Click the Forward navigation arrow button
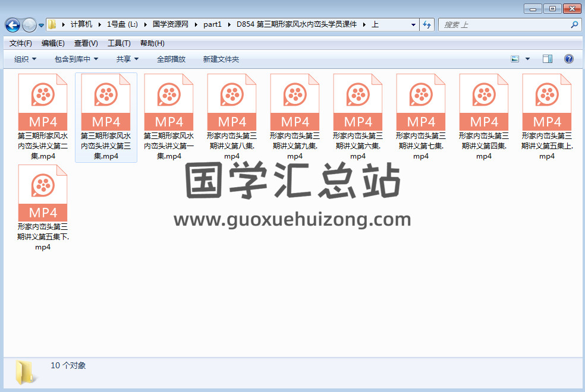Image resolution: width=585 pixels, height=392 pixels. [29, 25]
